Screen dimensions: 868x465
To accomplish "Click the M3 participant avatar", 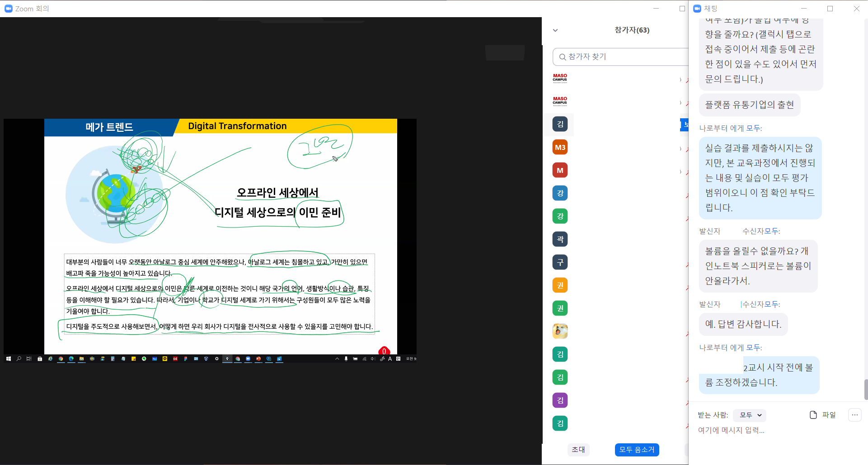I will click(560, 147).
